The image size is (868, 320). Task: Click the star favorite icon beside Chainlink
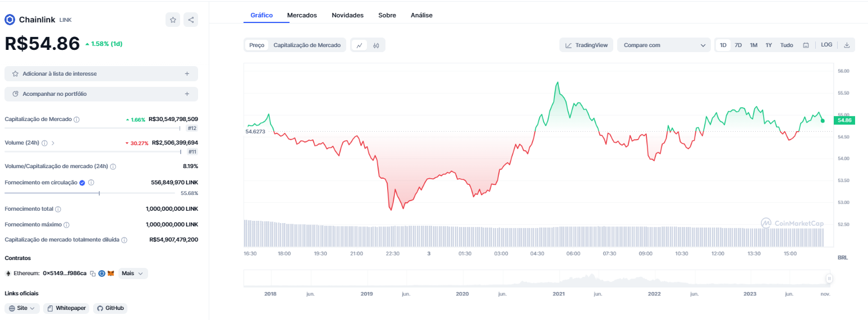tap(173, 20)
